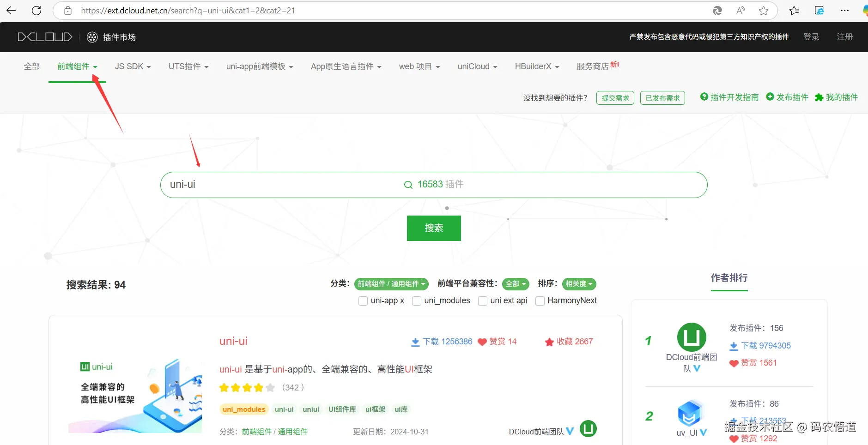Click the 发布插件 plus icon

pos(770,96)
